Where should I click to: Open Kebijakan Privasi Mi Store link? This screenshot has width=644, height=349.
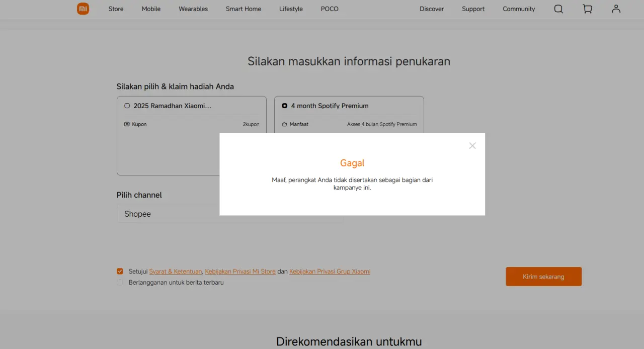pos(240,271)
